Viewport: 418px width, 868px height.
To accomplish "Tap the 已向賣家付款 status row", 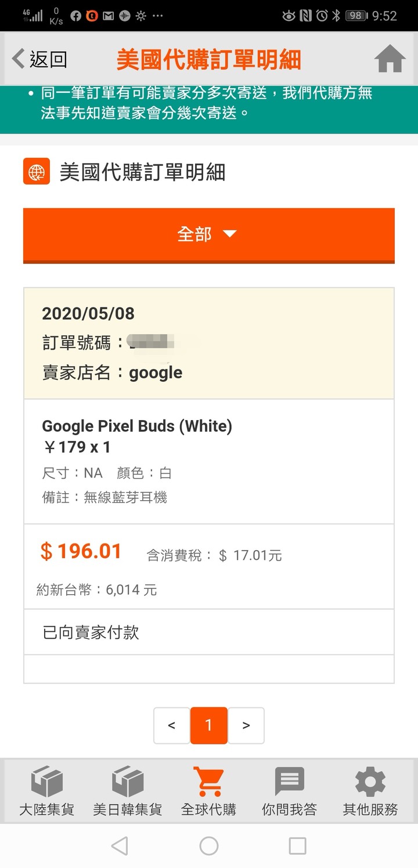I will pos(209,632).
